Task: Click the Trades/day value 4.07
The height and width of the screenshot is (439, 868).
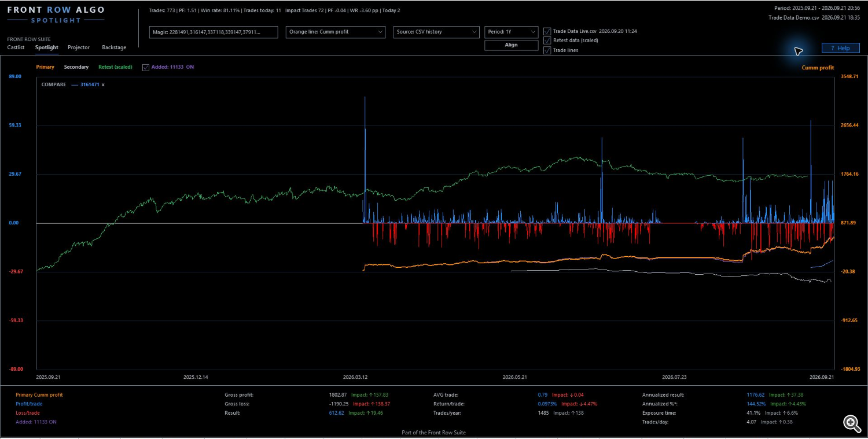Action: [x=752, y=422]
